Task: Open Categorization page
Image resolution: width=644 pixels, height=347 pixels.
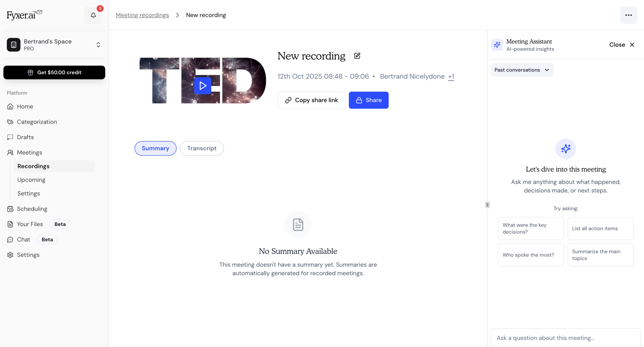Action: (37, 122)
